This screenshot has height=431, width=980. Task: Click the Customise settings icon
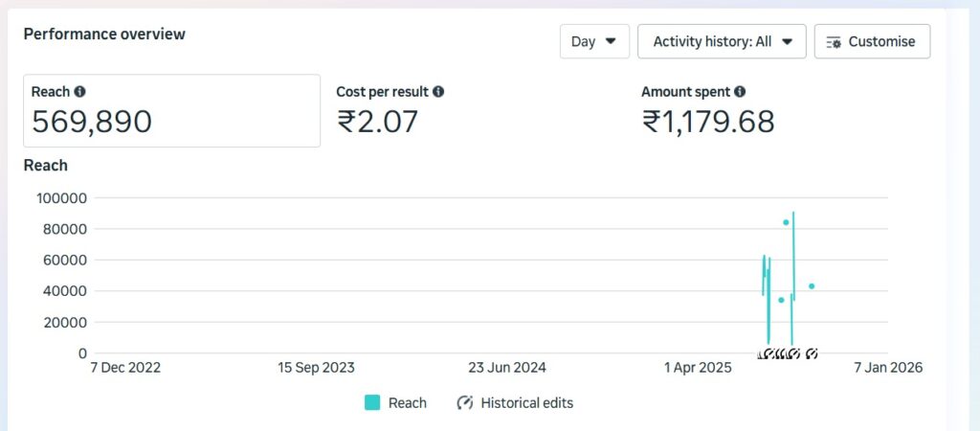coord(834,42)
